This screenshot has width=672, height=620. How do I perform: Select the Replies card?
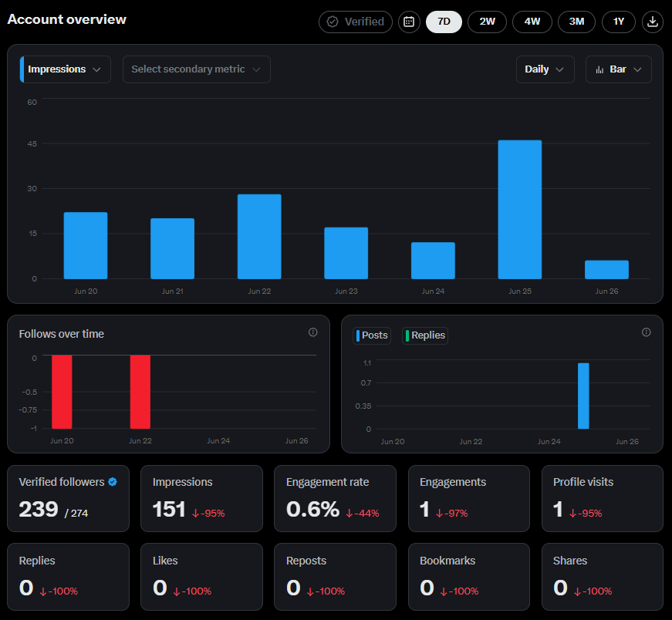tap(68, 577)
